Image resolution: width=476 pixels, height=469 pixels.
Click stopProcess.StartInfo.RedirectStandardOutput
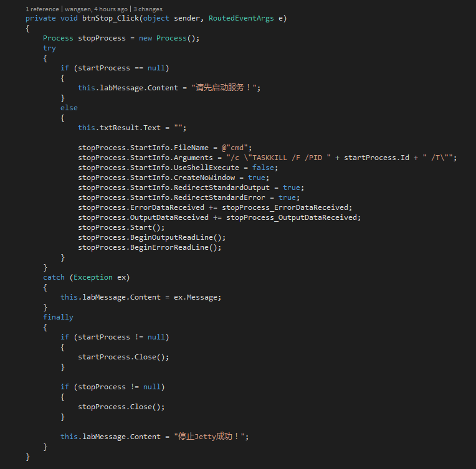174,187
